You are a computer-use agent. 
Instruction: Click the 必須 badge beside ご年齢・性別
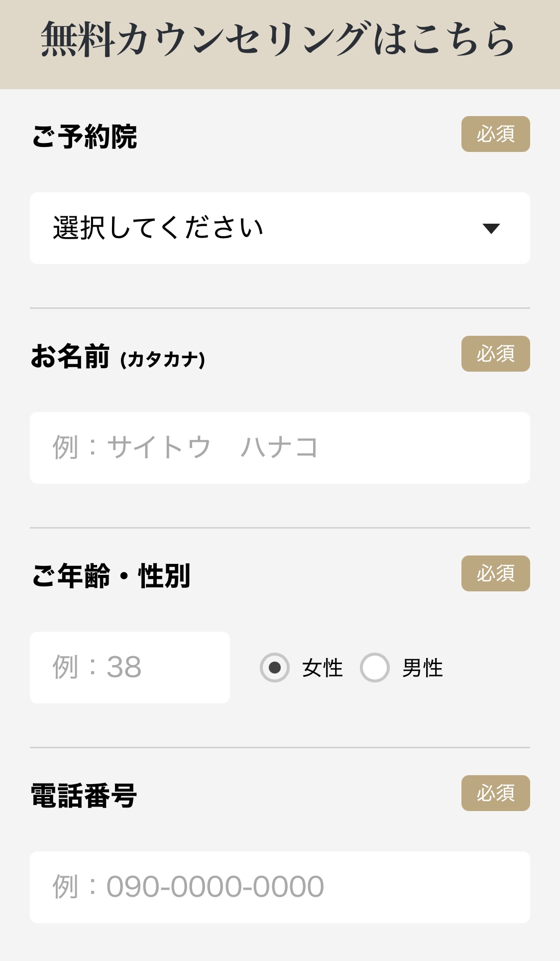click(495, 573)
